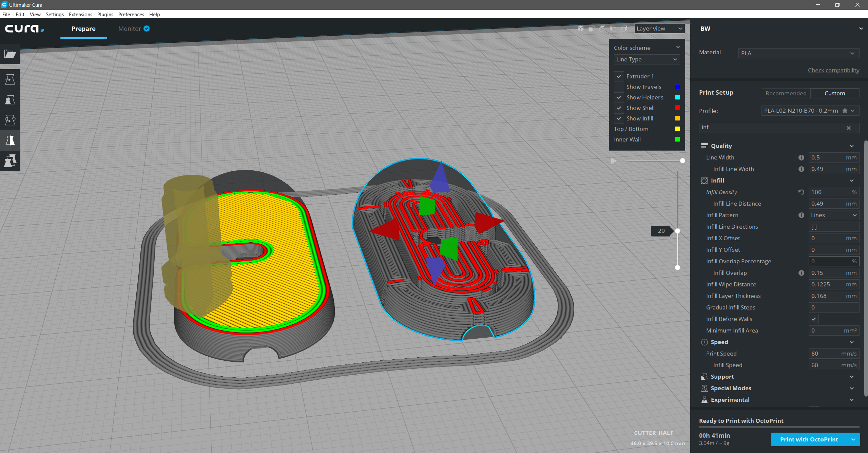
Task: Click the info icon beside Infill Pattern
Action: pos(801,215)
